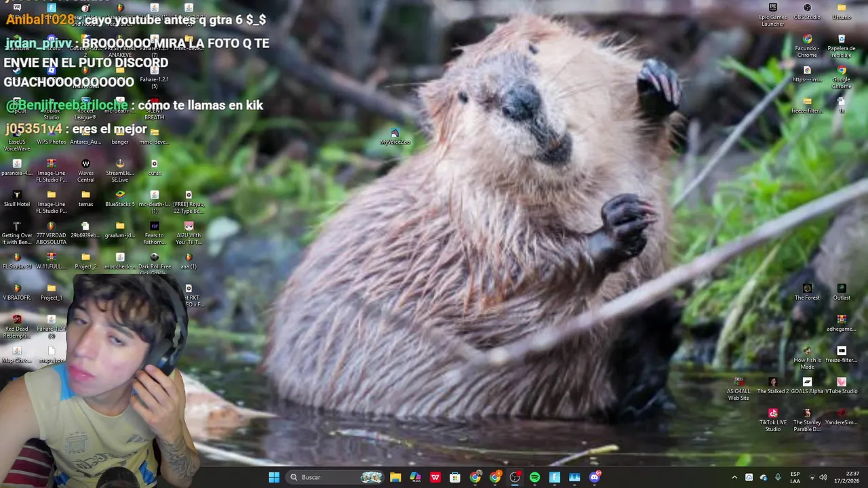The height and width of the screenshot is (488, 868).
Task: Select the MyVoiceZoo desktop icon
Action: 395,136
